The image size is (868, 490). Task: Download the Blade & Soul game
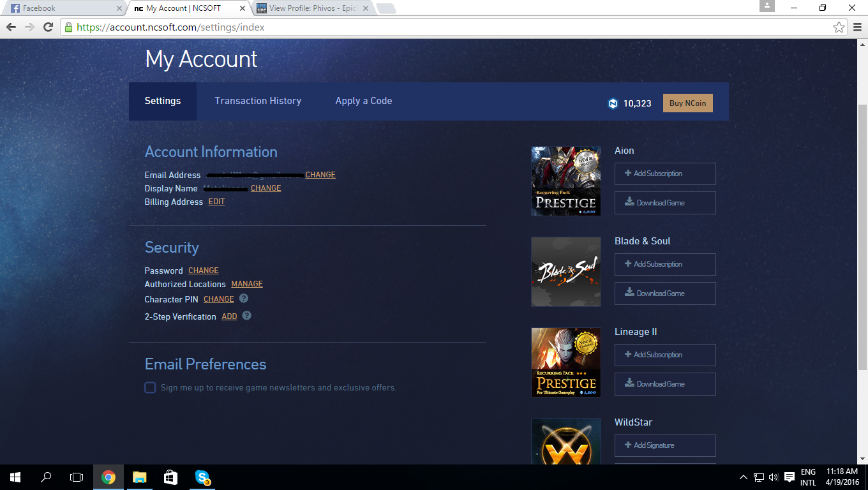665,293
